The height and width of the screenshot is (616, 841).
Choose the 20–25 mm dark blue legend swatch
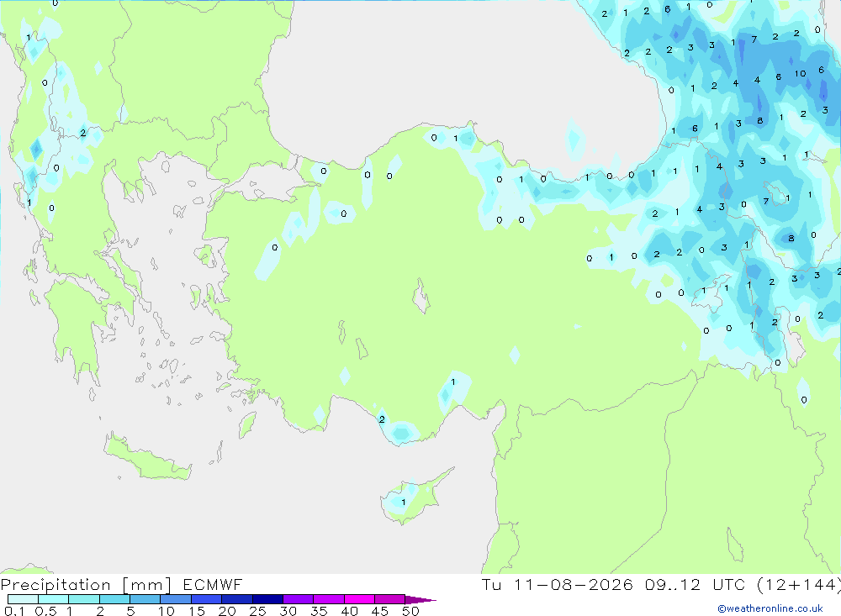tap(236, 599)
